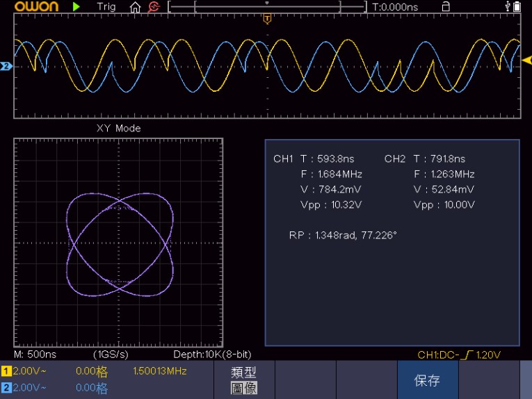Viewport: 532px width, 399px height.
Task: Click channel 2 offset 0.00格
Action: (x=92, y=388)
